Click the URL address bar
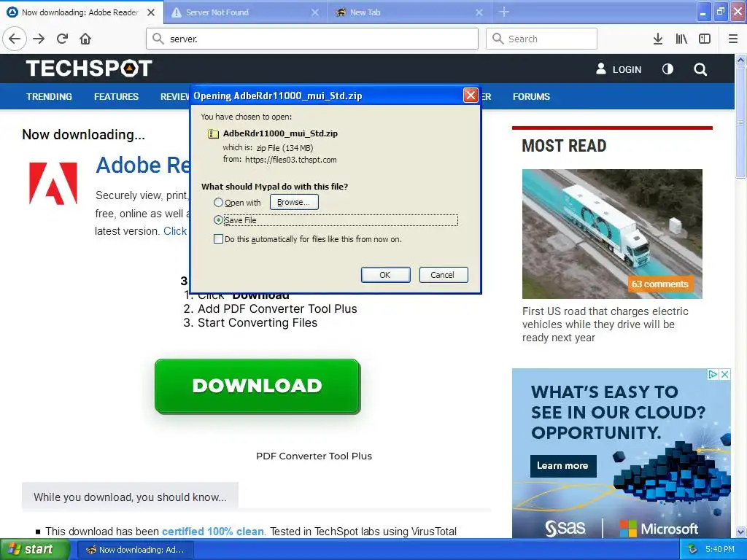The image size is (747, 560). click(312, 39)
